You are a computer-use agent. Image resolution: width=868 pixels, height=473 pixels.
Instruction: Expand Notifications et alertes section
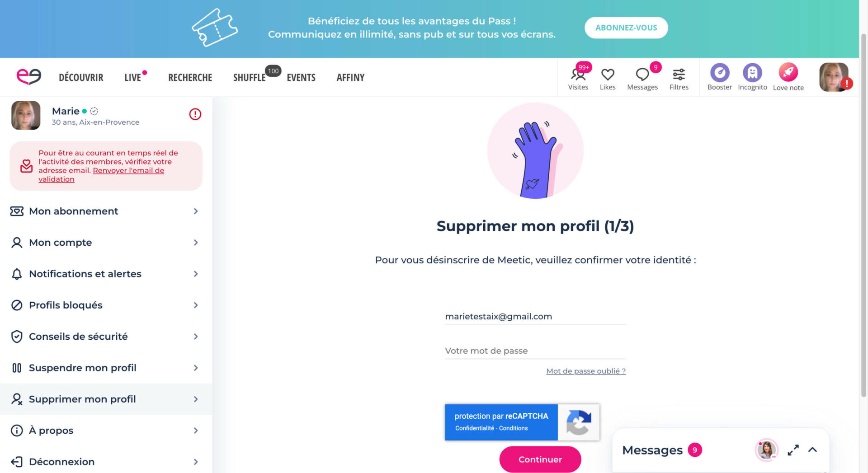[106, 274]
